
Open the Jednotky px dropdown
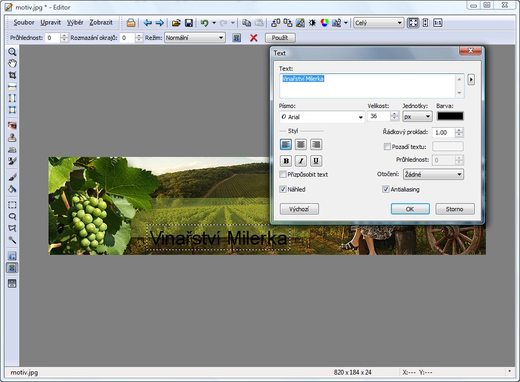[x=417, y=116]
